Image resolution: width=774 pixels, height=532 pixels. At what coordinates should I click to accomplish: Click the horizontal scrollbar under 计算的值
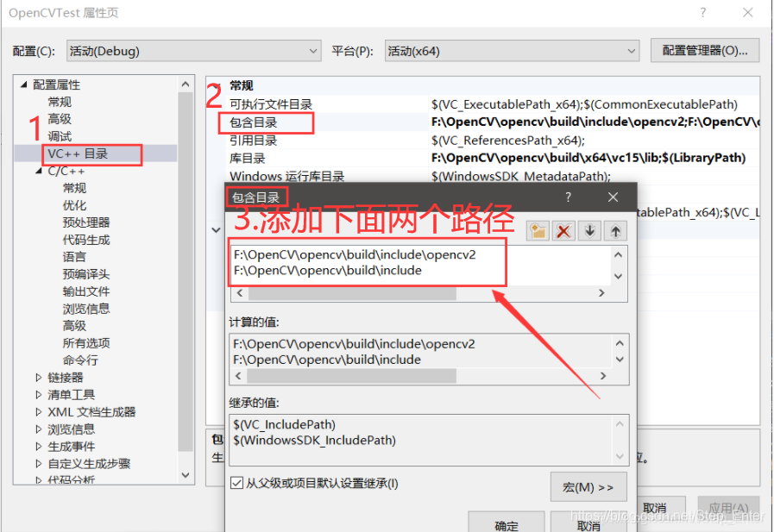click(351, 376)
